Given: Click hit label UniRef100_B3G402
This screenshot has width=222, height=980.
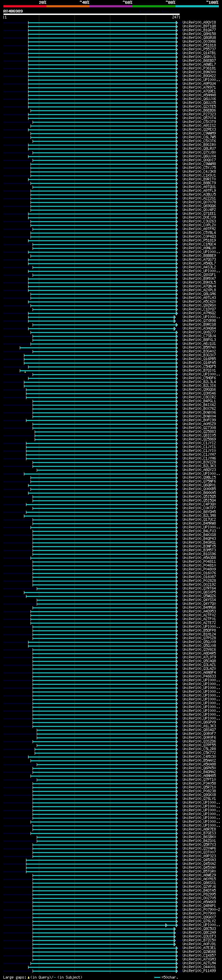Looking at the screenshot, I should pos(199,351).
